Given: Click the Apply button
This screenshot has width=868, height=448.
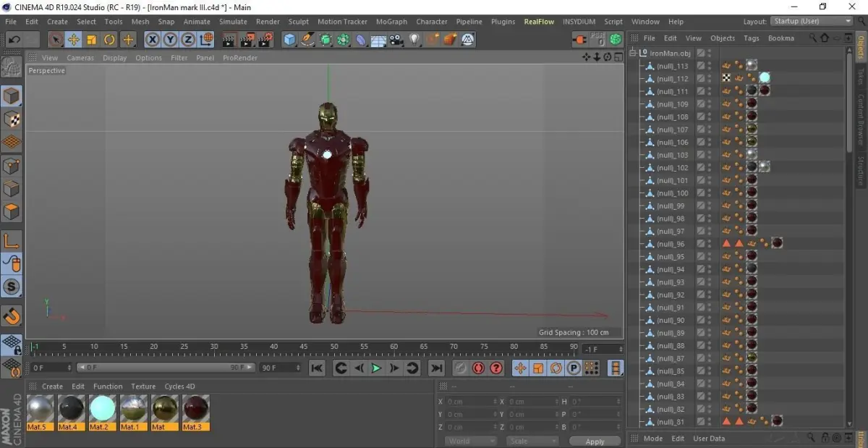Looking at the screenshot, I should tap(595, 441).
